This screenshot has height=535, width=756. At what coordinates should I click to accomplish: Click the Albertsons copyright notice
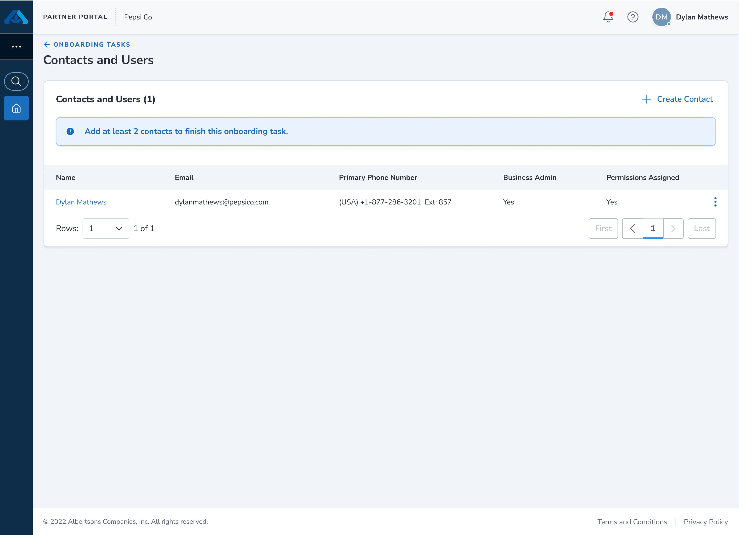pyautogui.click(x=126, y=521)
